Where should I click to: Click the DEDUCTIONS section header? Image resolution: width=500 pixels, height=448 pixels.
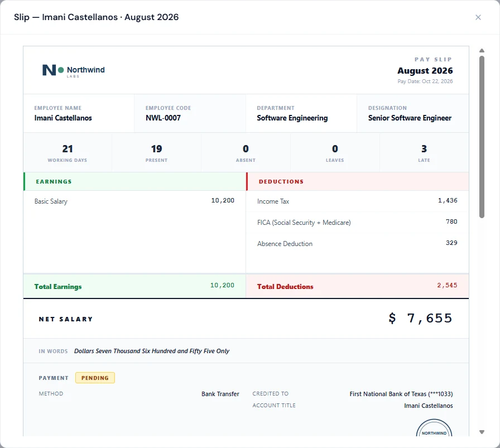(358, 181)
